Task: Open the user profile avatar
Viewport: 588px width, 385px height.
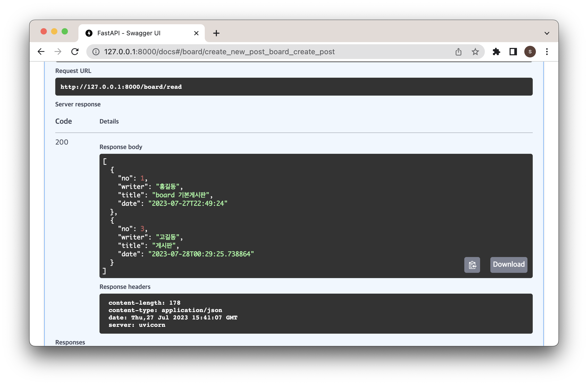Action: point(530,52)
